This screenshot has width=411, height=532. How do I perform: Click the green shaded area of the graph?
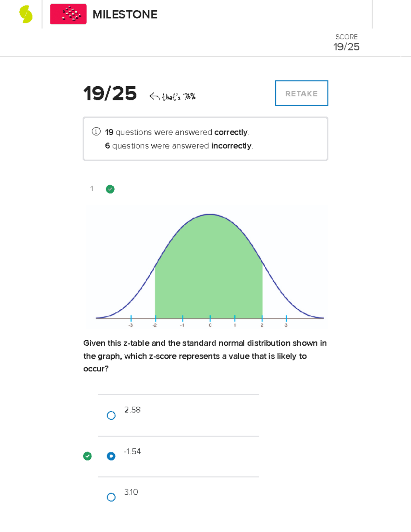[209, 274]
